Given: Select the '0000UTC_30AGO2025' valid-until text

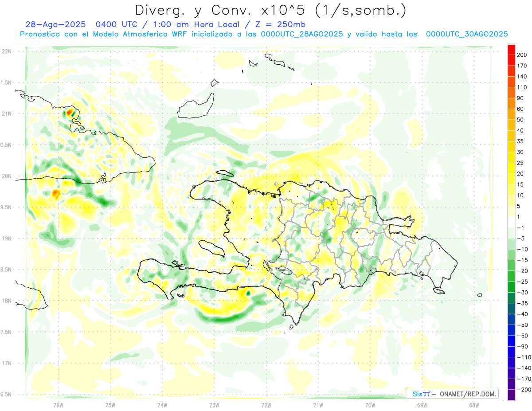Looking at the screenshot, I should (467, 34).
